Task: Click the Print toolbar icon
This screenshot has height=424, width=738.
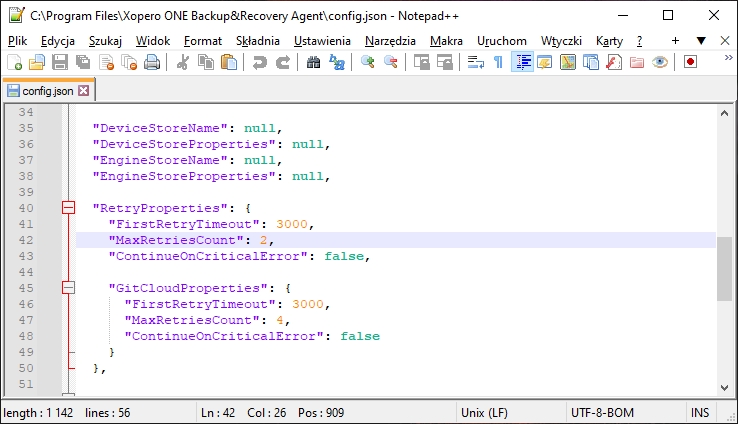Action: point(152,62)
